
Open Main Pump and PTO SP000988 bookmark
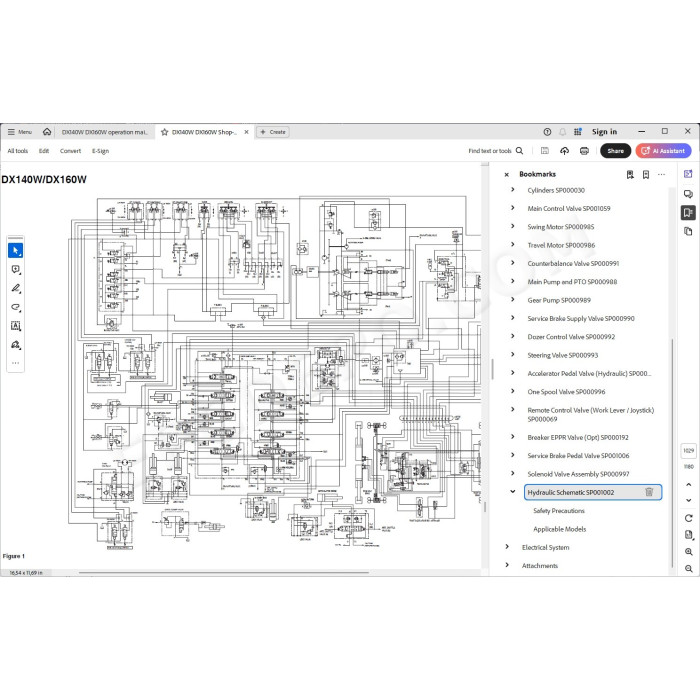click(x=572, y=282)
